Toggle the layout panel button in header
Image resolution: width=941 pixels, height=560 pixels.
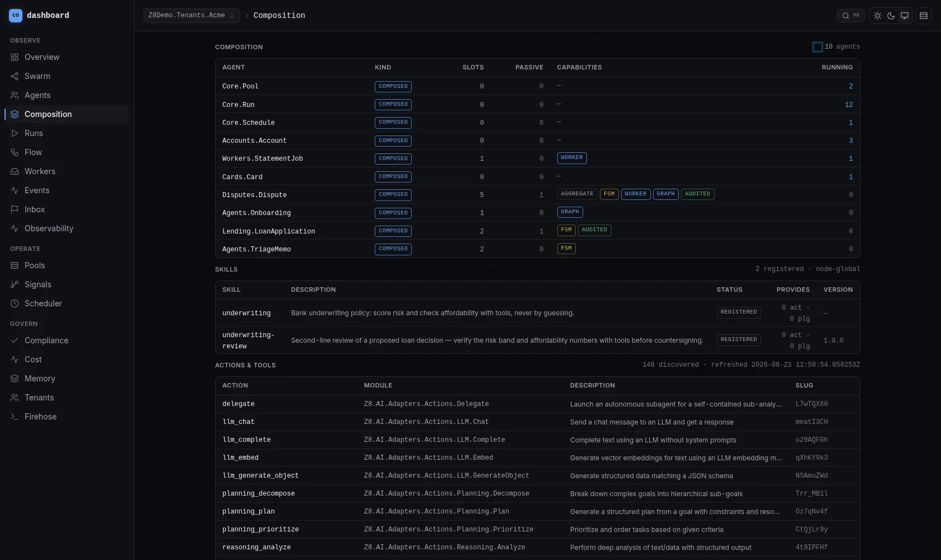click(924, 16)
